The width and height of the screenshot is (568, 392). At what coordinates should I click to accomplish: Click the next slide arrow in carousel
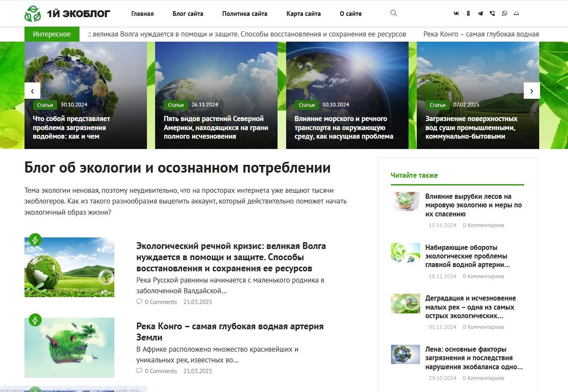click(x=531, y=91)
